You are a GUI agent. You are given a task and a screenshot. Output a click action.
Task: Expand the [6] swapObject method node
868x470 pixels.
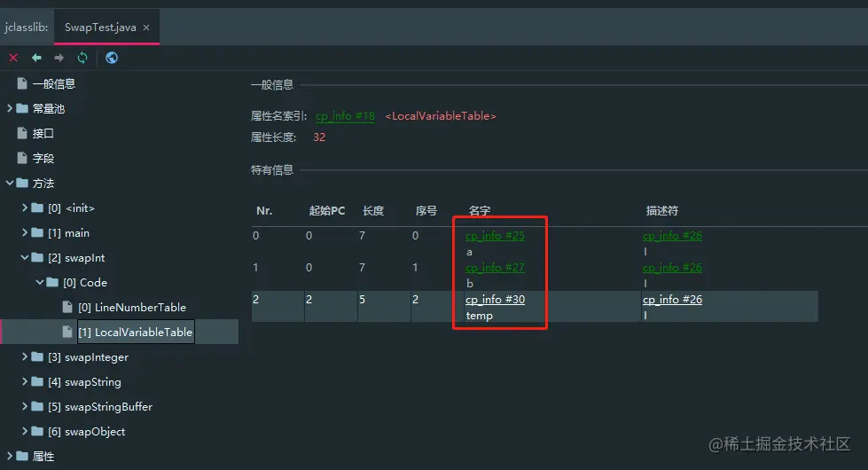tap(24, 431)
